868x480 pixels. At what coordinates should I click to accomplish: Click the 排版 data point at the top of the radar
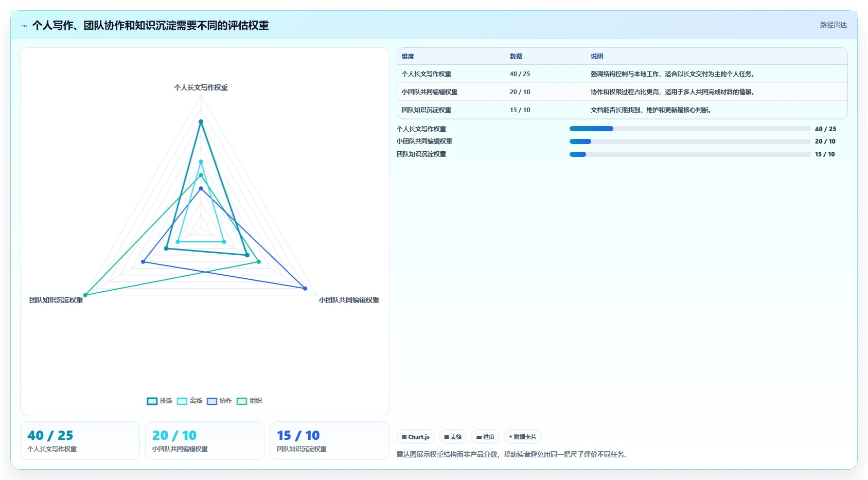[201, 122]
